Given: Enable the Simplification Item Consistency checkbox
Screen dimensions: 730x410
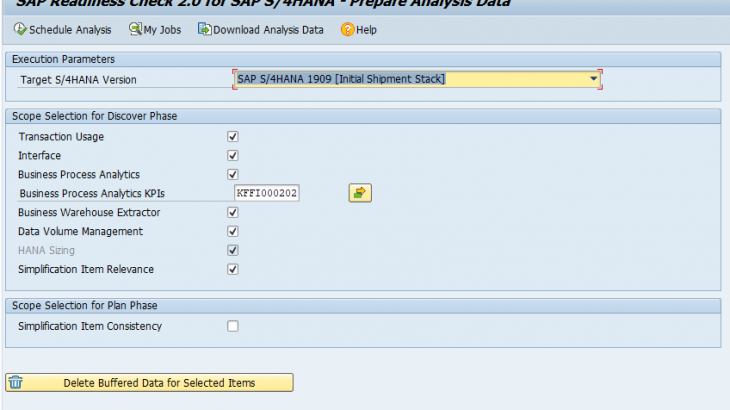Looking at the screenshot, I should (x=233, y=326).
